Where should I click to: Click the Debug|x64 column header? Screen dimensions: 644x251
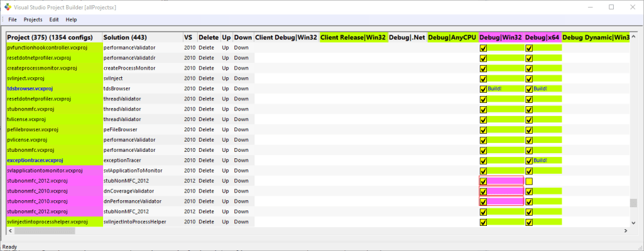(x=543, y=37)
